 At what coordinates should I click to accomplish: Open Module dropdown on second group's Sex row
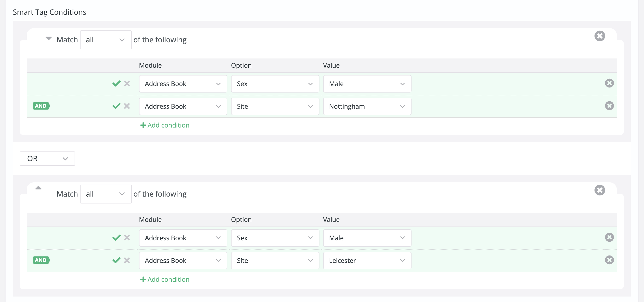pyautogui.click(x=183, y=238)
